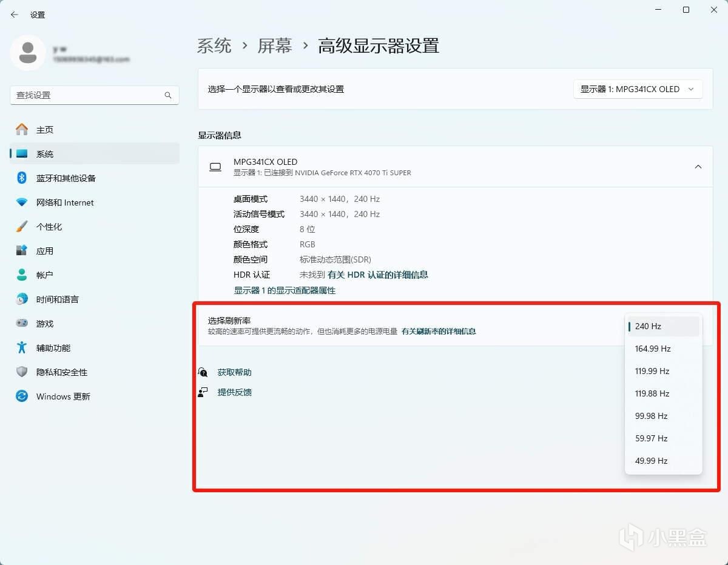Open 主页 (Home) in the sidebar

[x=95, y=129]
